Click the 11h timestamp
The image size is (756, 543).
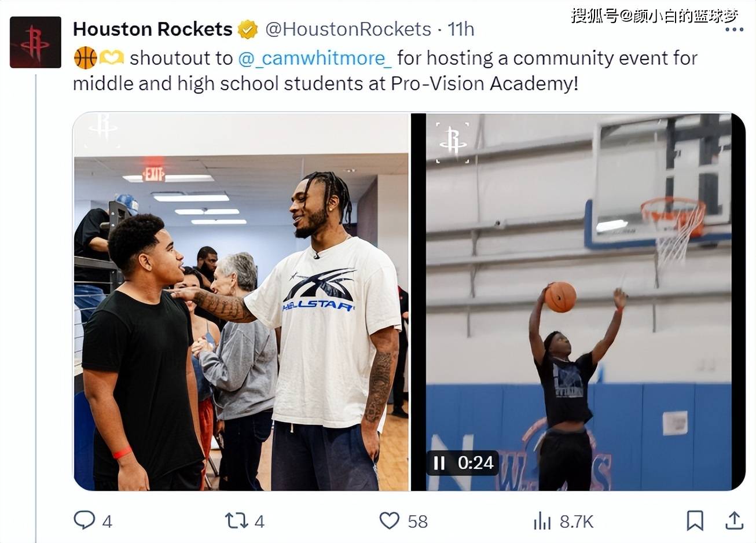[461, 29]
